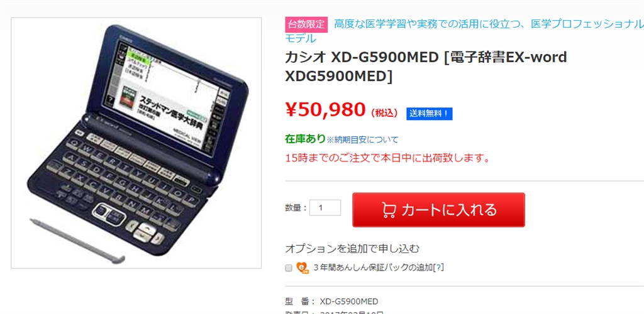Open the ※納期目安について link

click(x=362, y=140)
